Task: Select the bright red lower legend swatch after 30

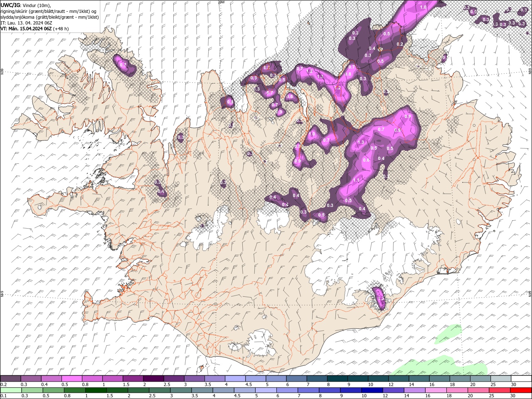Action: [521, 390]
